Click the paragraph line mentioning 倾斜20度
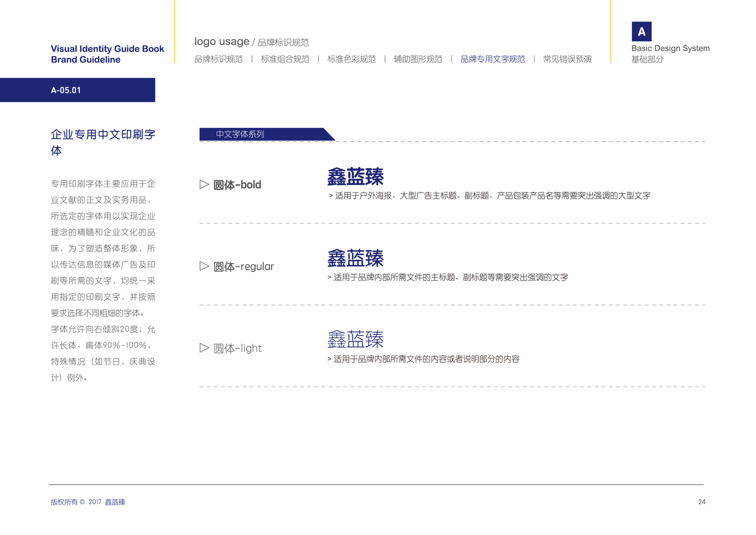756x535 pixels. point(103,329)
